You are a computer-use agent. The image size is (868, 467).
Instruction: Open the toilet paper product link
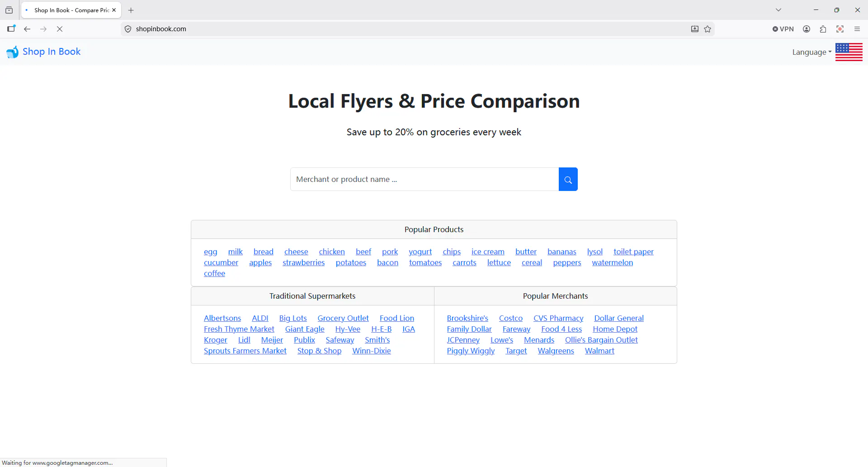633,252
